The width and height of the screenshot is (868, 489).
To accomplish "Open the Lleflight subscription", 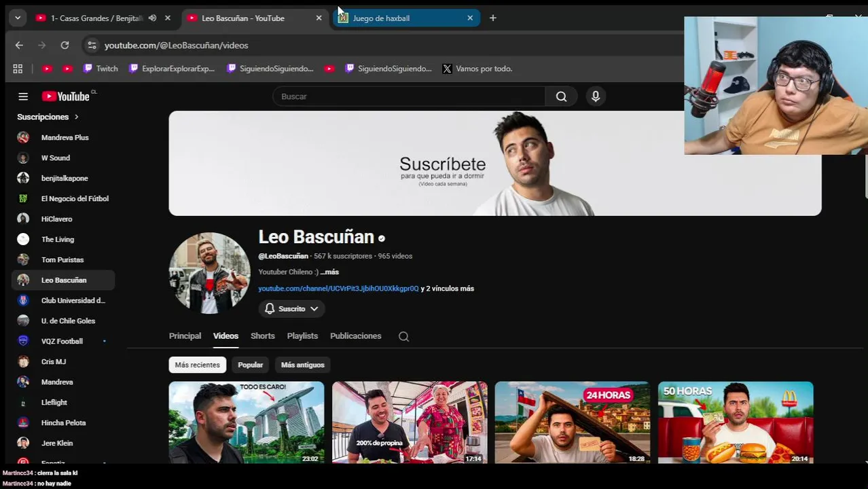I will 63,402.
